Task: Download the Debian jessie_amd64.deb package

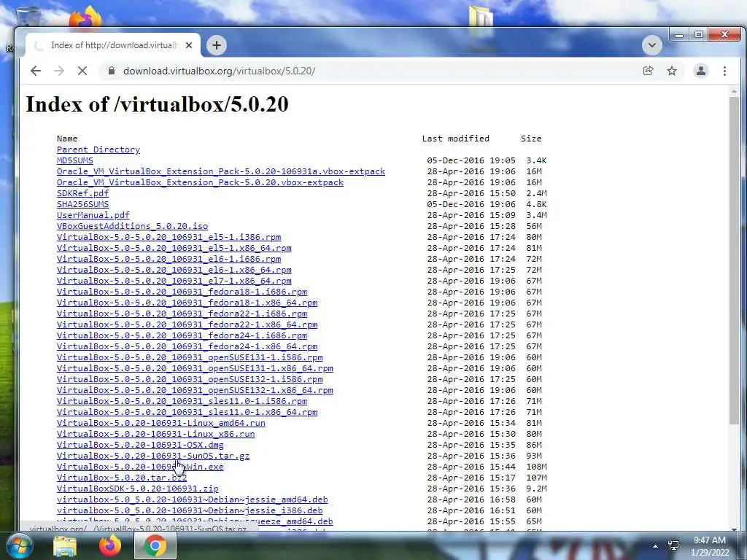Action: pyautogui.click(x=193, y=500)
